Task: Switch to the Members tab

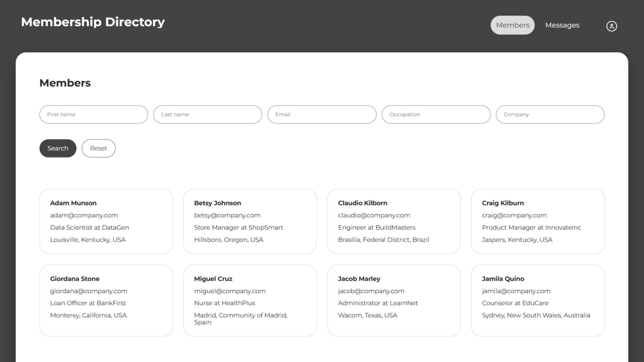Action: [x=512, y=25]
